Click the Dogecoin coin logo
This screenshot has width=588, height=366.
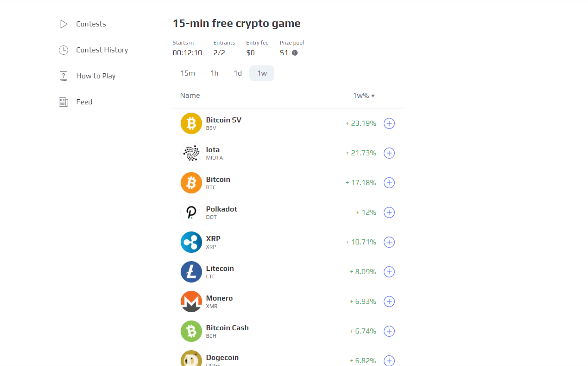click(x=191, y=359)
